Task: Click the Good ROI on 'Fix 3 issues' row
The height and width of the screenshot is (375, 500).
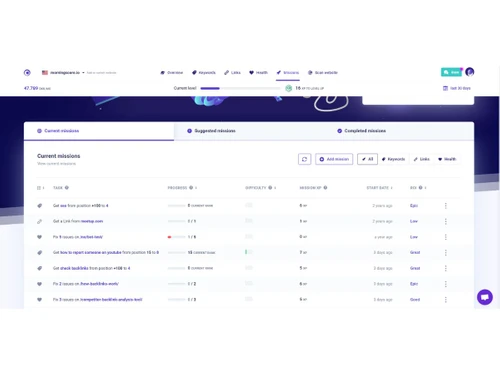Action: click(415, 300)
